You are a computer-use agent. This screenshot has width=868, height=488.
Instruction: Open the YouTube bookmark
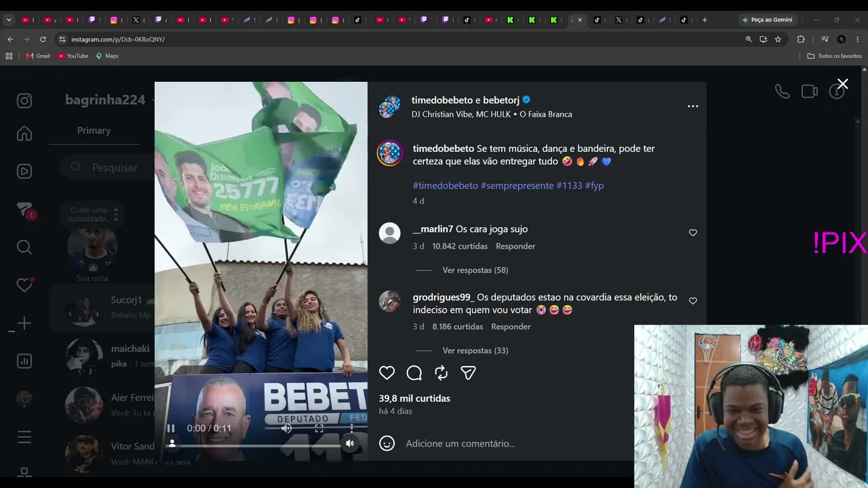coord(73,56)
